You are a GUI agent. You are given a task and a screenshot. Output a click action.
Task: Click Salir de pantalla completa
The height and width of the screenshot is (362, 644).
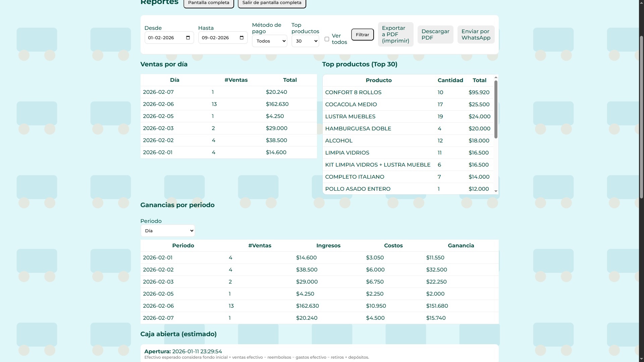[272, 3]
